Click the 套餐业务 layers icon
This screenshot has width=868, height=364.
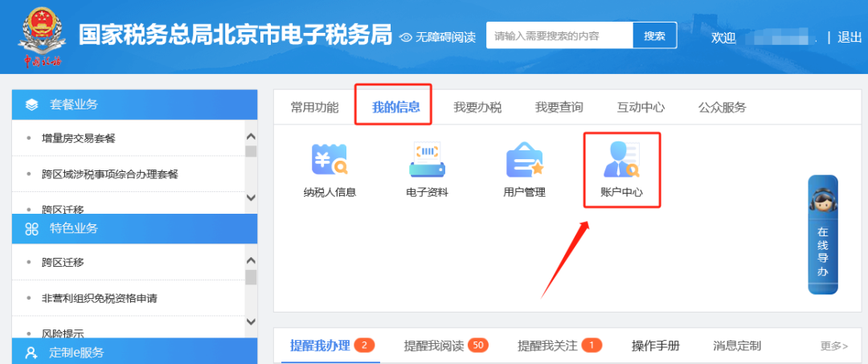pos(32,104)
